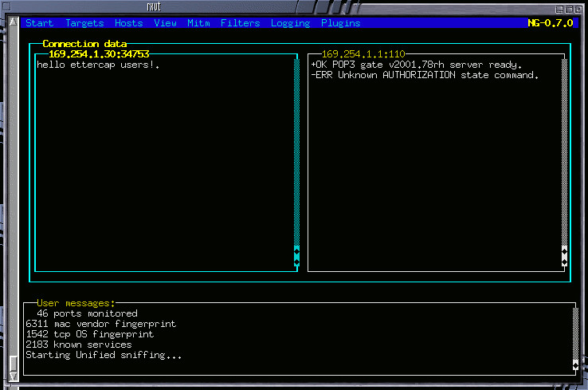
Task: Click the 'hello ettercap users!' line
Action: [98, 65]
